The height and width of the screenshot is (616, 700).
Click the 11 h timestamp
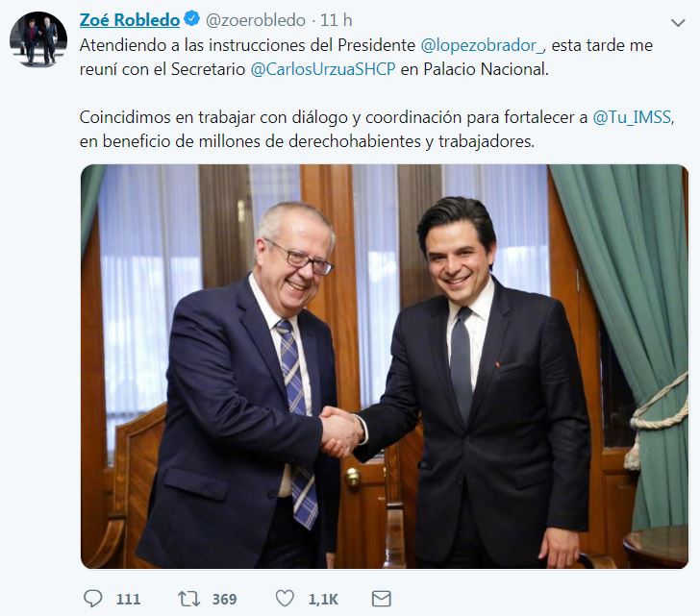click(x=337, y=20)
